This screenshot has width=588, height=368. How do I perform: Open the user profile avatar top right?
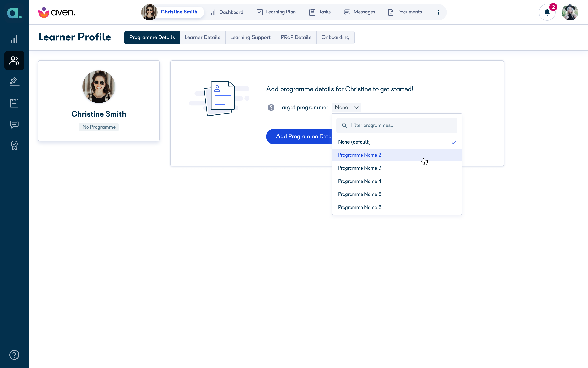click(570, 12)
